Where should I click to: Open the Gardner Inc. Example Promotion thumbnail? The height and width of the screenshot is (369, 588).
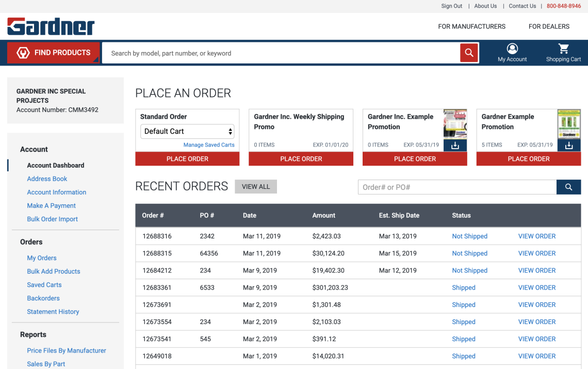pos(455,124)
